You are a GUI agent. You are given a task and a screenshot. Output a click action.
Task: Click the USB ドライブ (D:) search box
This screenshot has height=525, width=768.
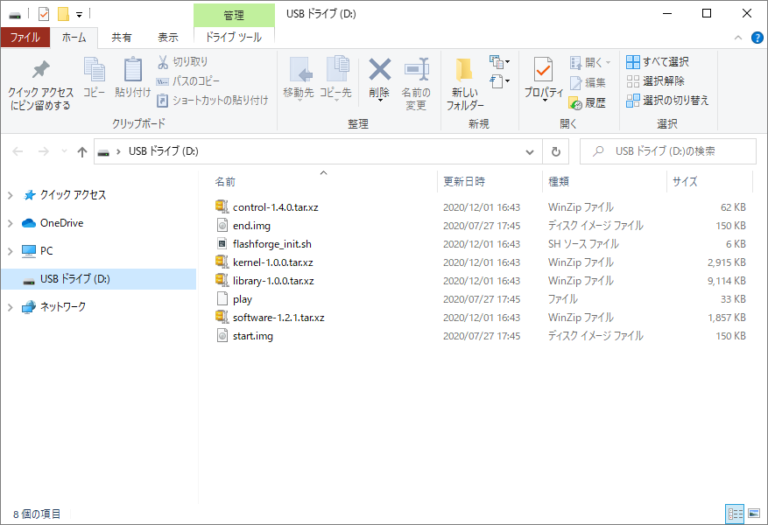[x=668, y=151]
